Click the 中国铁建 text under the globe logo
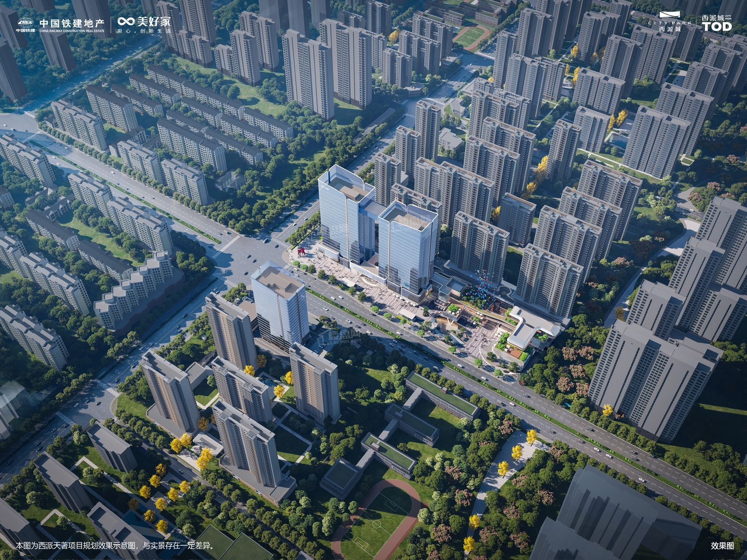The image size is (747, 560). point(25,31)
